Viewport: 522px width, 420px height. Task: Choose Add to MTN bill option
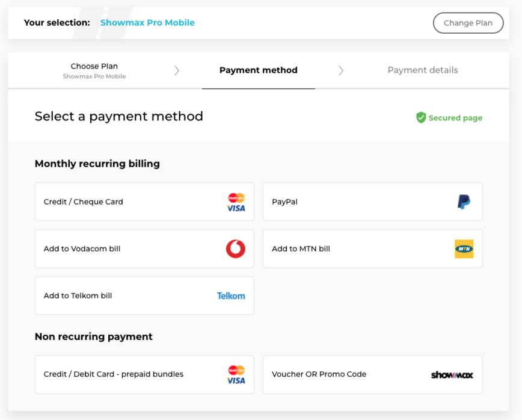[372, 249]
